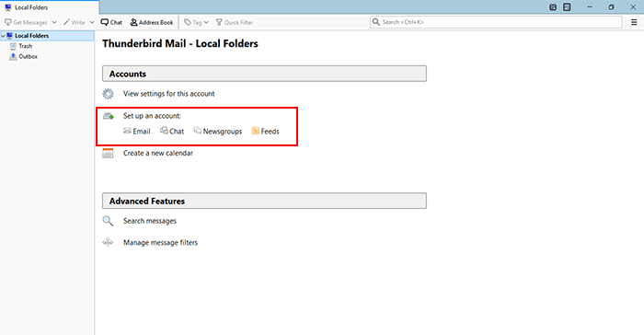
Task: Open the Tag dropdown
Action: [196, 22]
